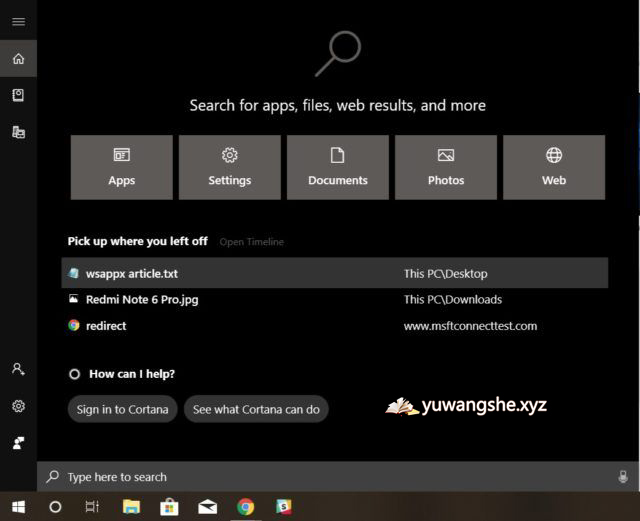
Task: Click the add account person icon
Action: (x=18, y=369)
